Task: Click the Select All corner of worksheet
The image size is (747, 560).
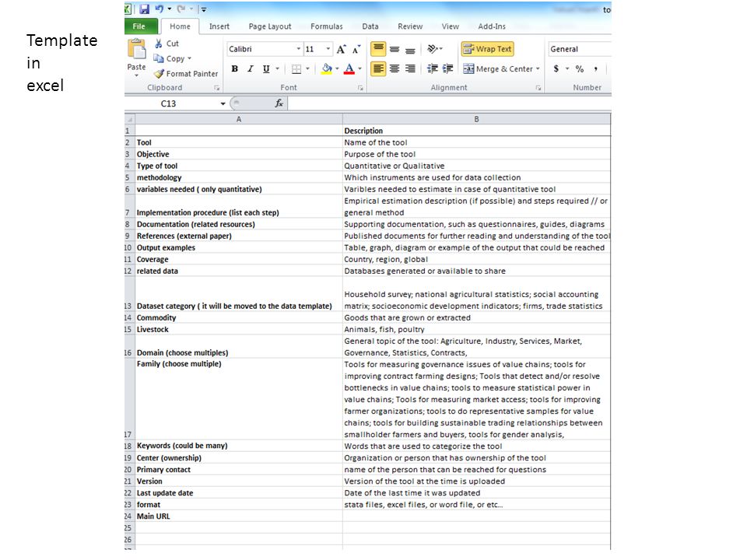Action: point(130,119)
